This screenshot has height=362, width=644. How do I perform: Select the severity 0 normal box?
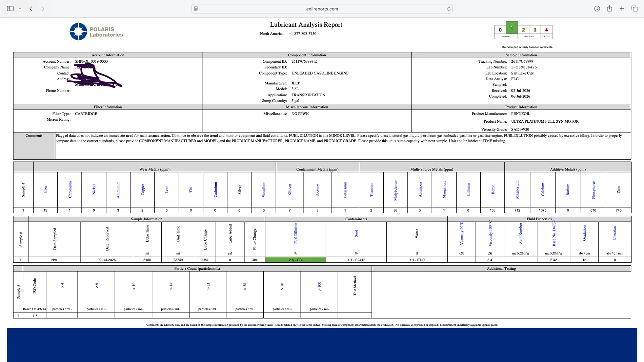[x=500, y=30]
